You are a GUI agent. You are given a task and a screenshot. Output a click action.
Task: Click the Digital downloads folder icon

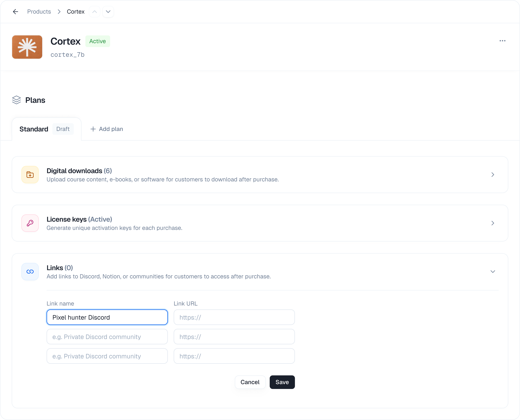coord(30,174)
